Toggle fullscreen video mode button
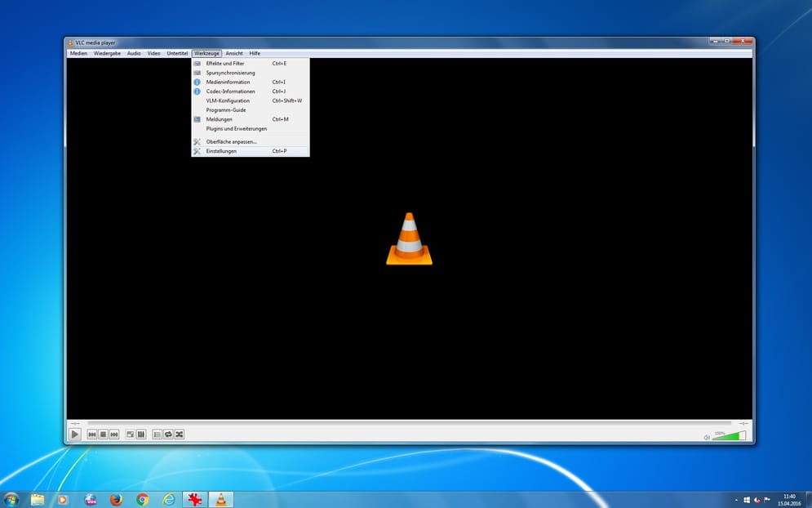The image size is (812, 508). tap(130, 434)
